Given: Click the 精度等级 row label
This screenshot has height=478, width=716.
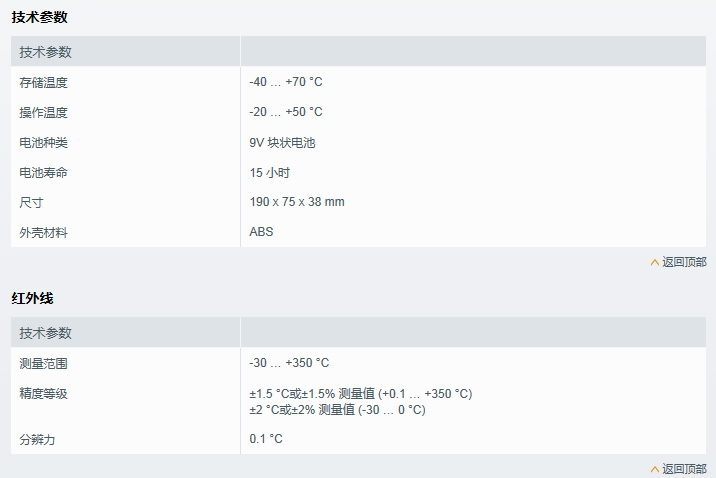Looking at the screenshot, I should pos(44,394).
